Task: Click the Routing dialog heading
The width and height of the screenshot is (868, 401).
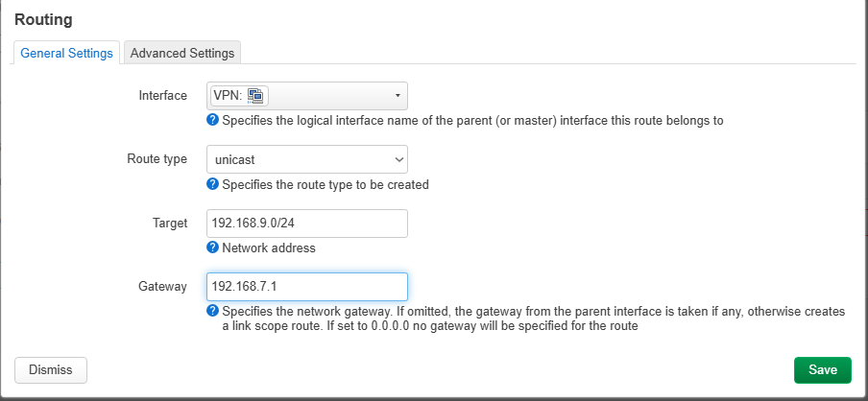Action: [44, 19]
